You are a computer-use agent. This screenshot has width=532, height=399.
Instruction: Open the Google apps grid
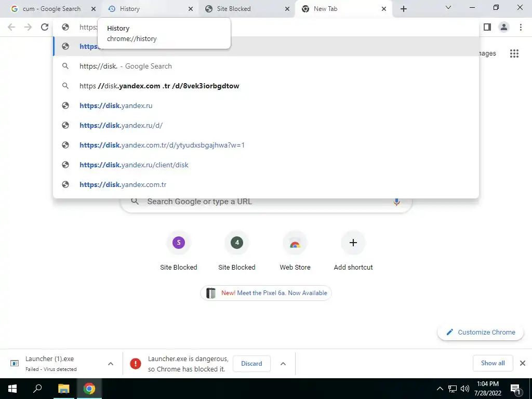pos(514,54)
